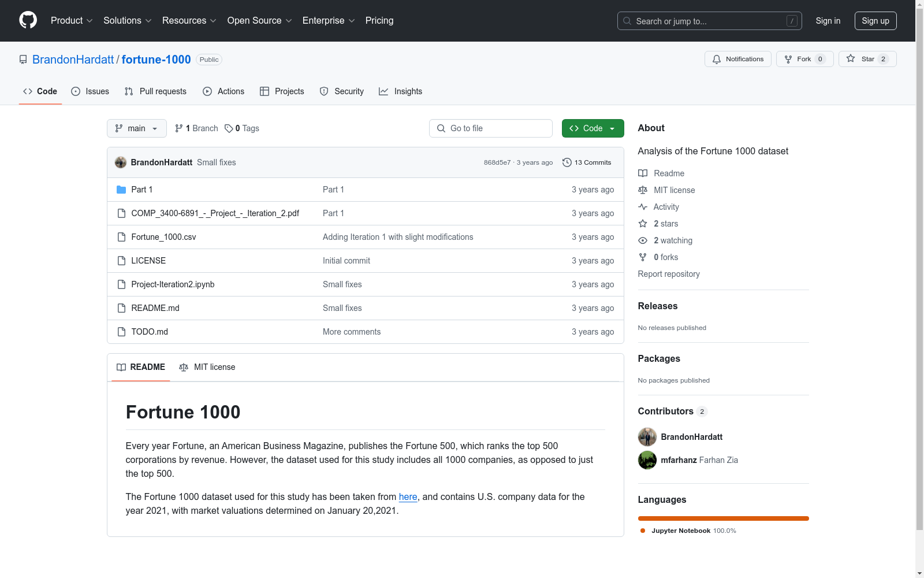Expand the Product menu
924x578 pixels.
pyautogui.click(x=72, y=21)
